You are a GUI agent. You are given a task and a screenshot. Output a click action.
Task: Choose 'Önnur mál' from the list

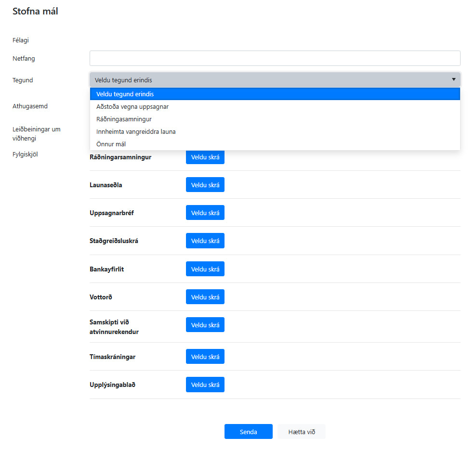pos(275,144)
